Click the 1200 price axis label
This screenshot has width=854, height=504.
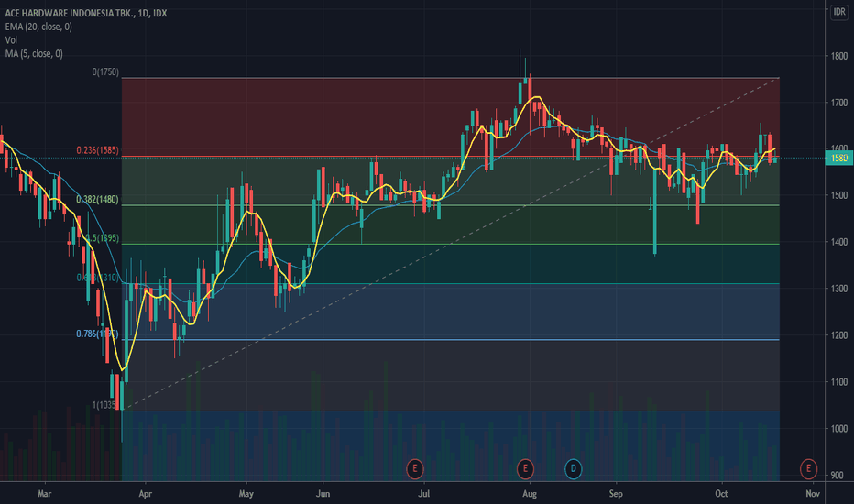point(839,335)
